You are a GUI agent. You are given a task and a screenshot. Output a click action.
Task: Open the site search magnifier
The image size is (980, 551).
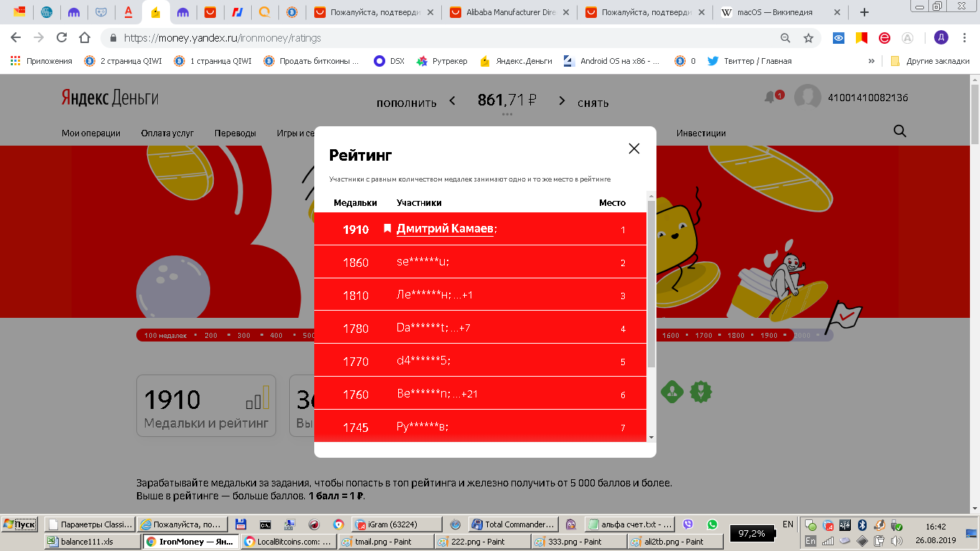point(900,131)
